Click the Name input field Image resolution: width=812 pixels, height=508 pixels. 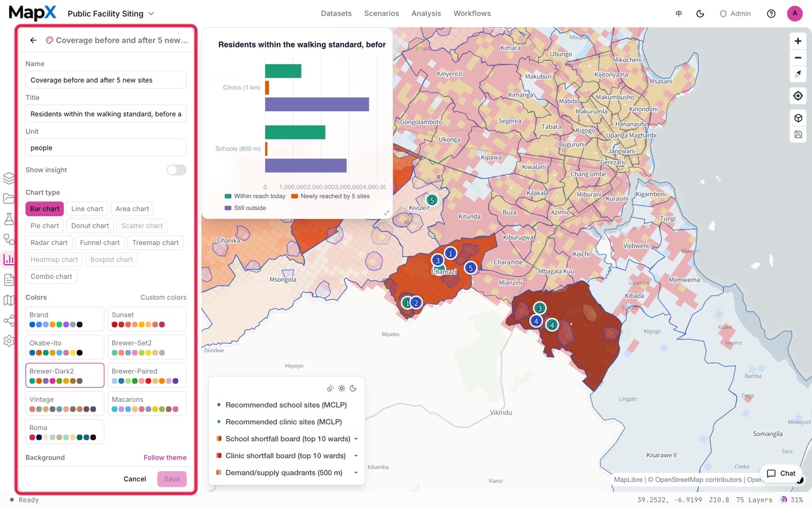tap(106, 80)
